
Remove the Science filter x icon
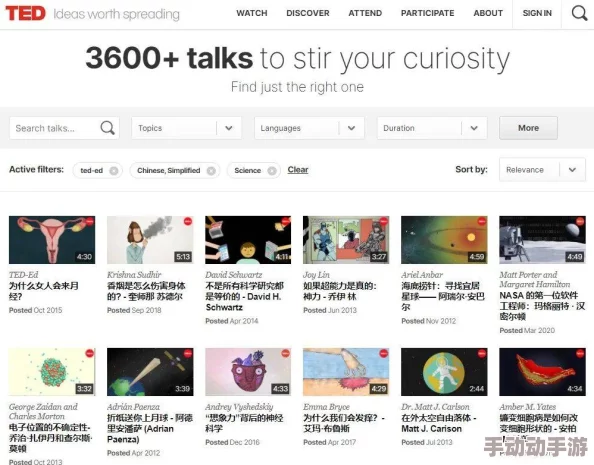click(272, 171)
